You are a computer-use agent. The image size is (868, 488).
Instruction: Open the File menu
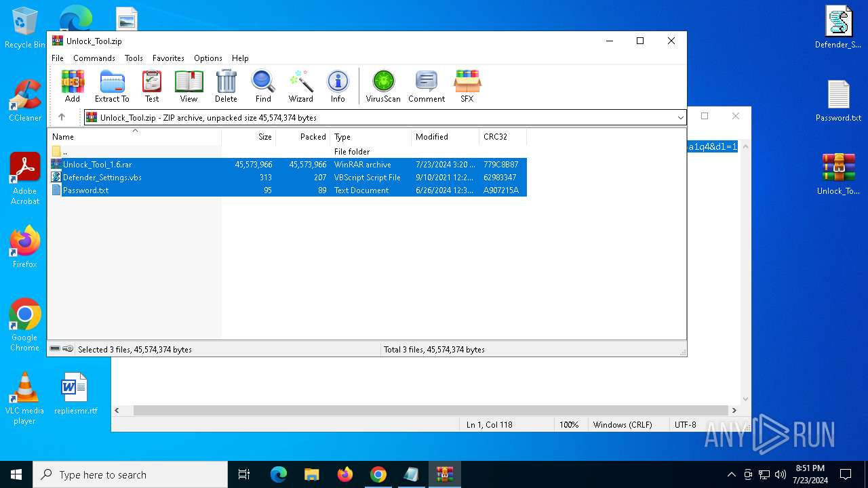click(58, 58)
